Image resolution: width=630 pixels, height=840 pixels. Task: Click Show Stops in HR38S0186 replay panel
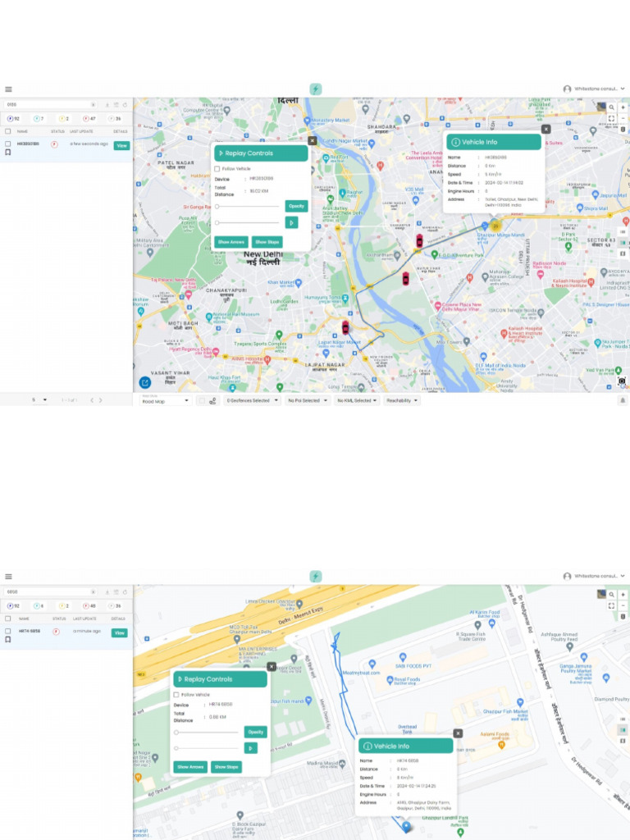click(267, 242)
